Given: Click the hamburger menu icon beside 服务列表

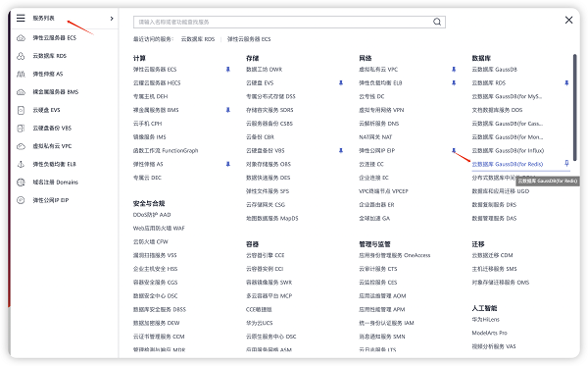Looking at the screenshot, I should (x=21, y=18).
